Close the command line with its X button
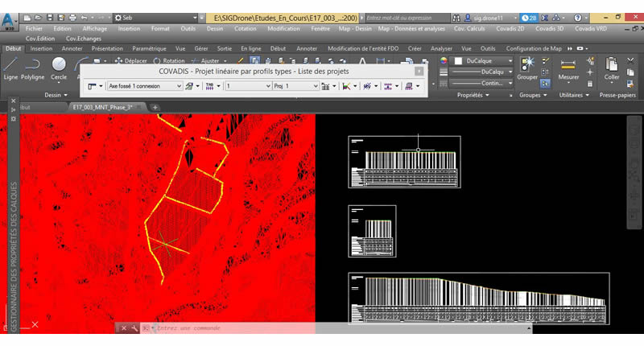 point(124,328)
